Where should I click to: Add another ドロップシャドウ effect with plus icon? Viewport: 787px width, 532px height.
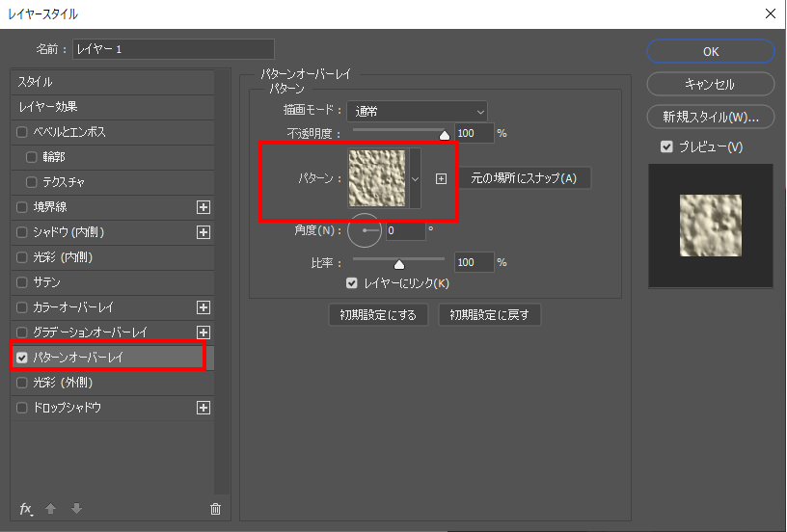pyautogui.click(x=204, y=408)
